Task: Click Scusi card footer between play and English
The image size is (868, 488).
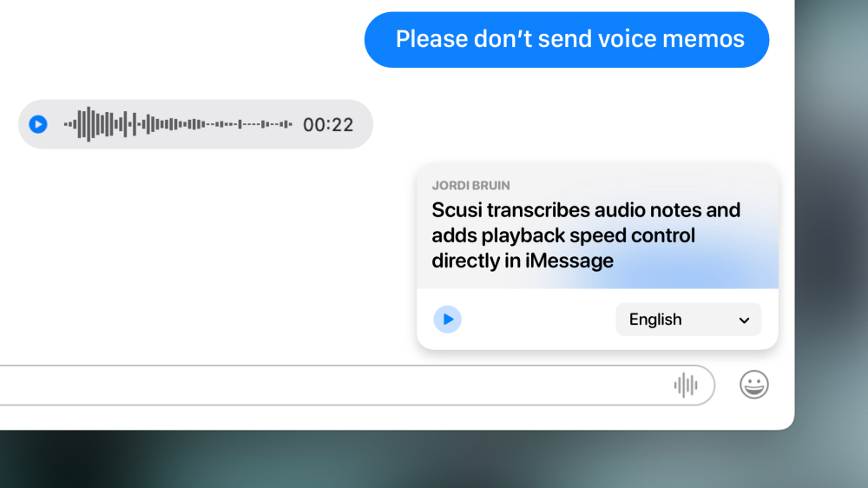Action: click(538, 320)
